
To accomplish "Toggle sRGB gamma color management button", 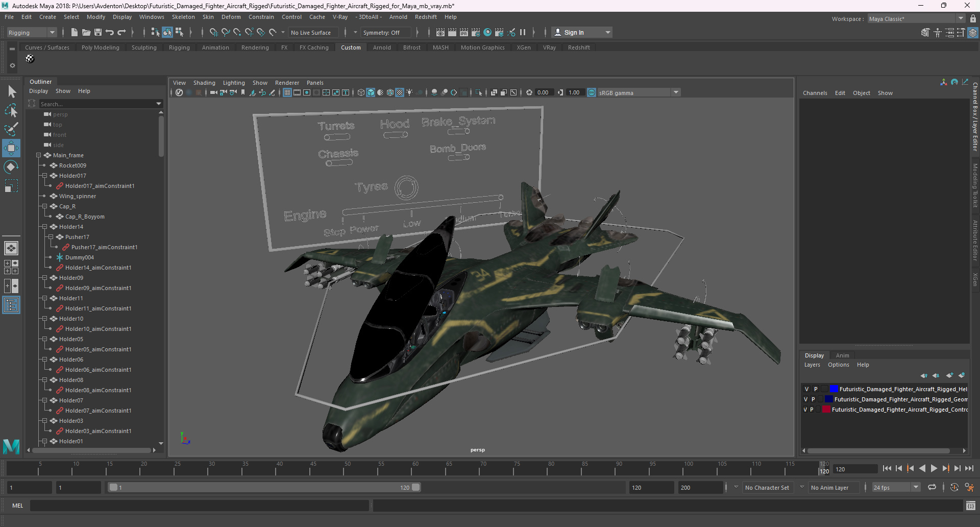I will pyautogui.click(x=592, y=92).
